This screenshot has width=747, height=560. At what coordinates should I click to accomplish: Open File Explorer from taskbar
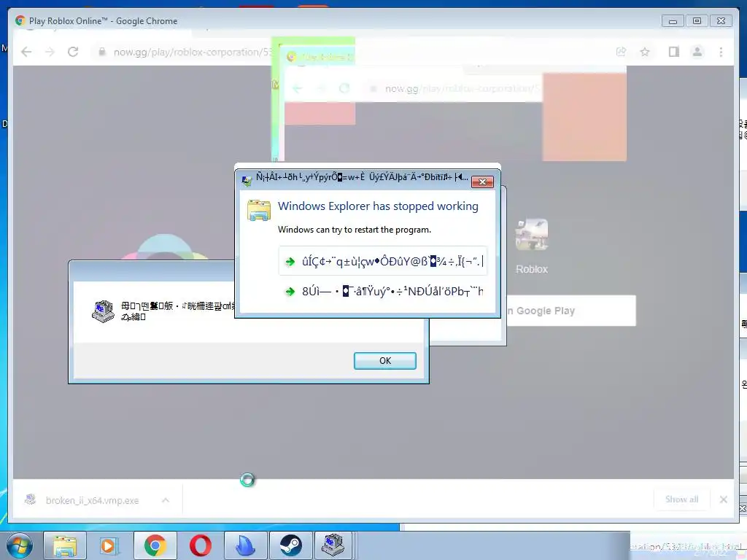tap(65, 545)
